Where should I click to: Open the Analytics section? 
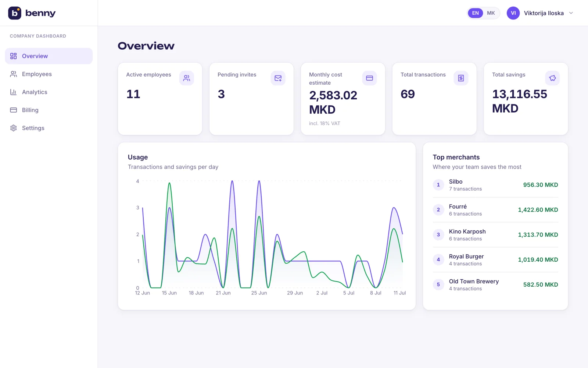click(49, 92)
